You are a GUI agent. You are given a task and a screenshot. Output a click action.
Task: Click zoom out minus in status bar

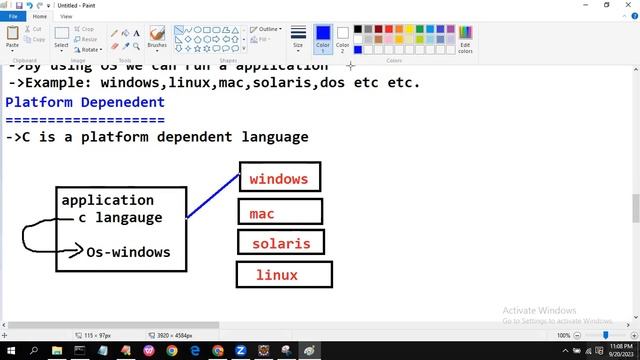pyautogui.click(x=577, y=336)
